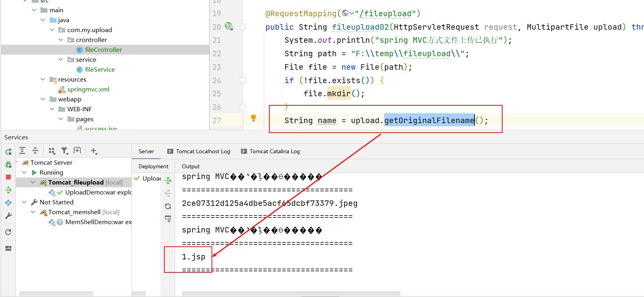Collapse the Not Started group
The height and width of the screenshot is (297, 644).
click(x=24, y=202)
